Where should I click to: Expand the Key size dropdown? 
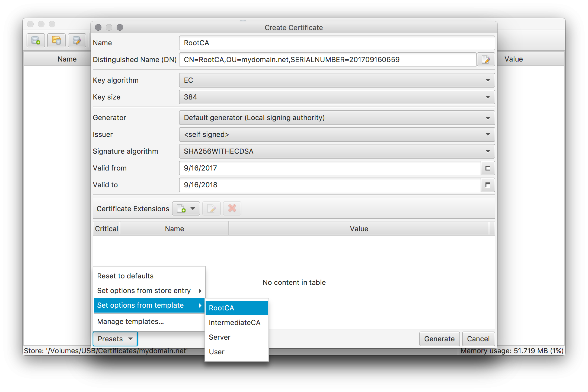(337, 97)
